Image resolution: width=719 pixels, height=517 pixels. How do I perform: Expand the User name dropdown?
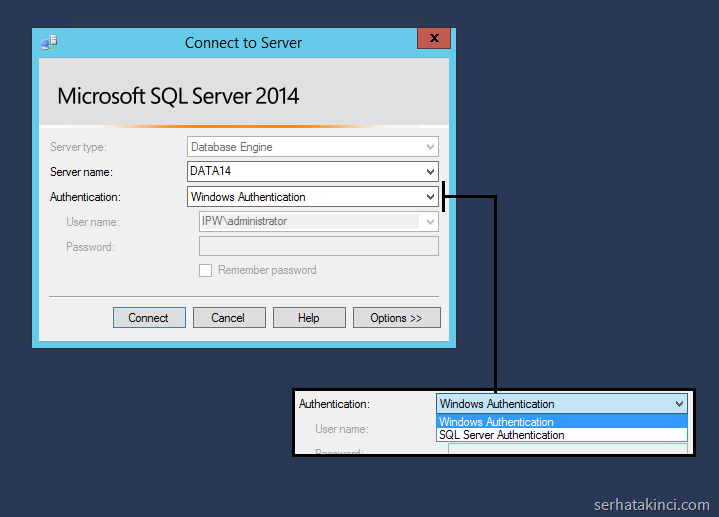430,222
